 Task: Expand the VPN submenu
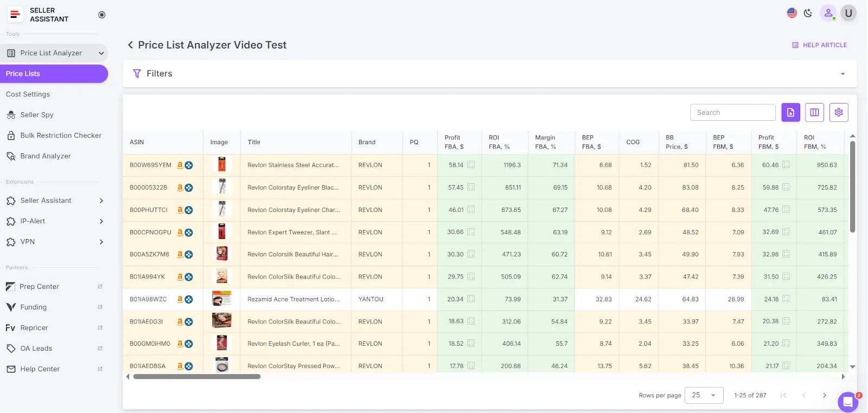click(x=101, y=242)
